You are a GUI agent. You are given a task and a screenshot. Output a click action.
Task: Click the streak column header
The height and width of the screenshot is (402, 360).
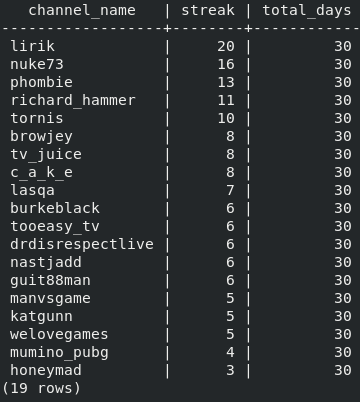point(208,10)
